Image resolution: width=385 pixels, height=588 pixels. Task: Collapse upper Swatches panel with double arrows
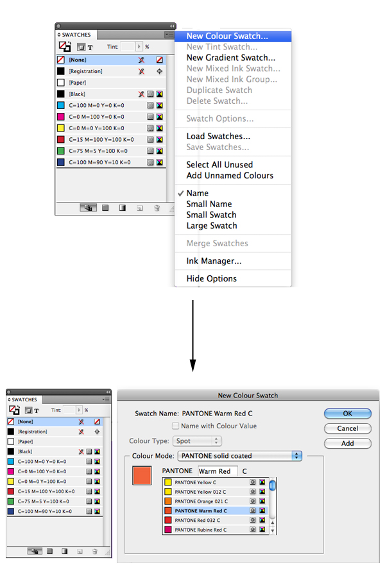pos(172,26)
